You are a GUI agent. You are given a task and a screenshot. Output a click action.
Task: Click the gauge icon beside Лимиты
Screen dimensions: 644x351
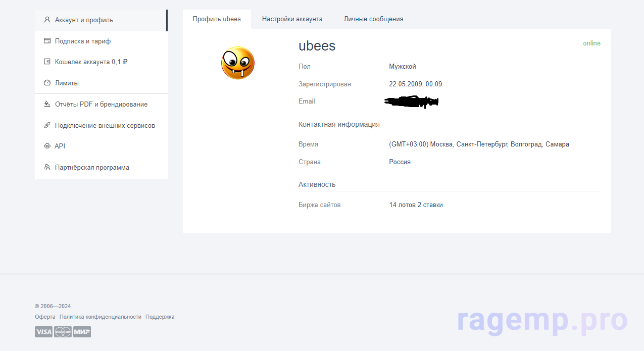[47, 83]
